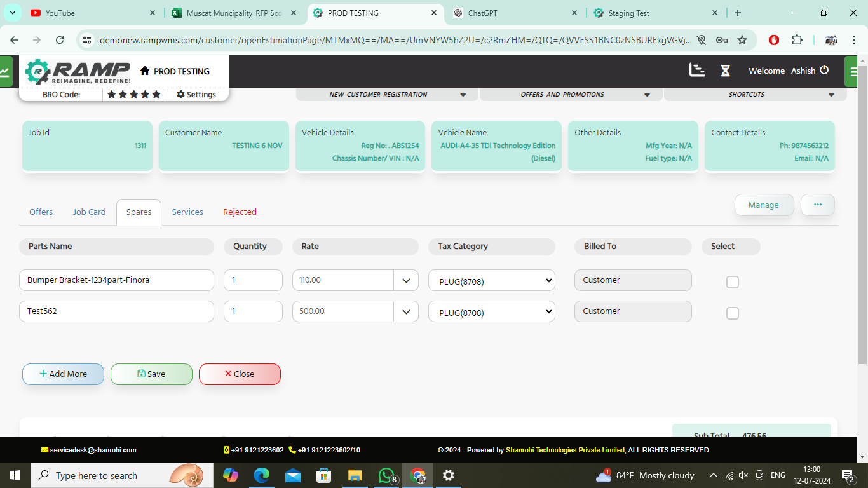The height and width of the screenshot is (488, 868).
Task: Click the home icon next to PROD TESTING
Action: [x=146, y=71]
